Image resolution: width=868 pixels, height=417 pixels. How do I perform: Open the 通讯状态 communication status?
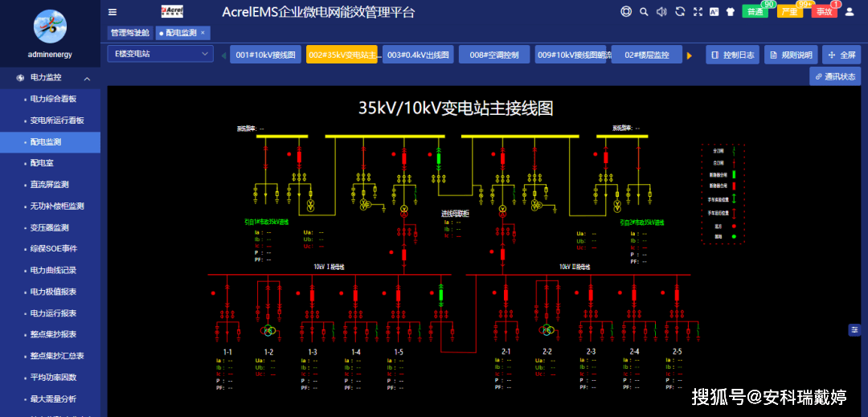point(835,76)
